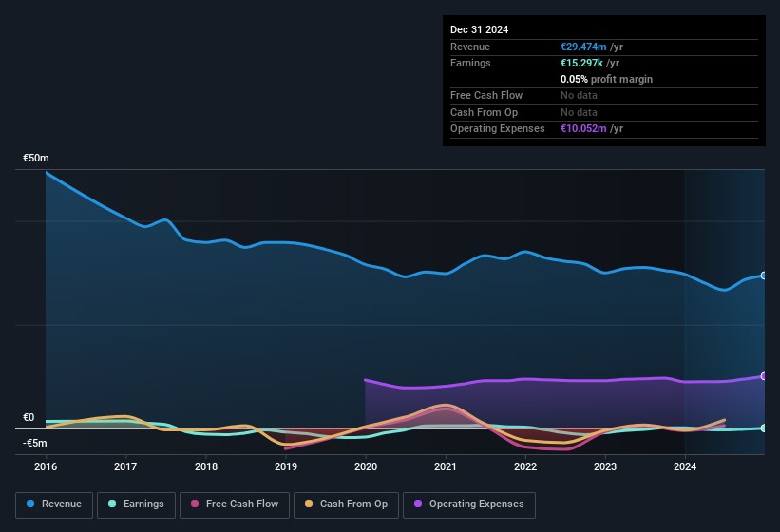Click the 2024 x-axis year label
The image size is (780, 532).
(685, 466)
